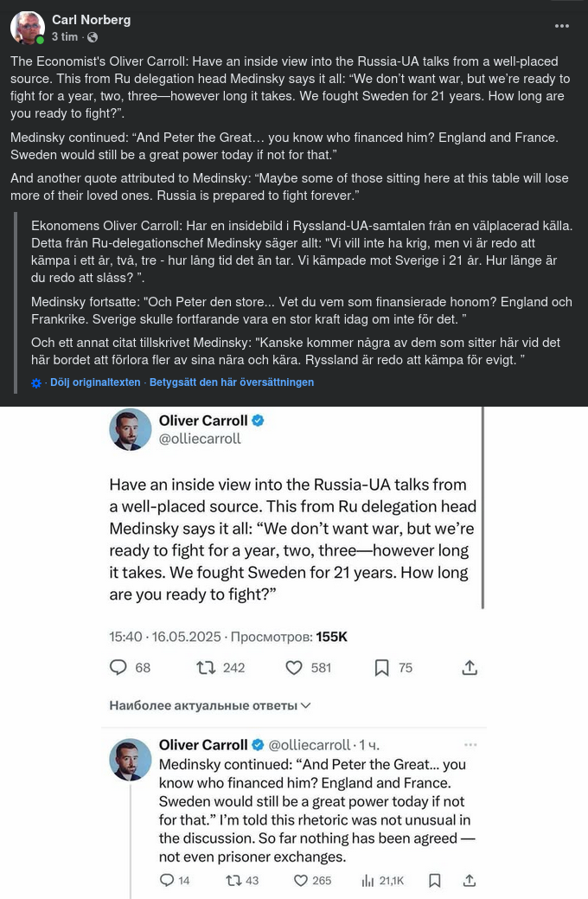Like the main tweet with 581 hearts
Image resolution: width=588 pixels, height=899 pixels.
coord(294,667)
